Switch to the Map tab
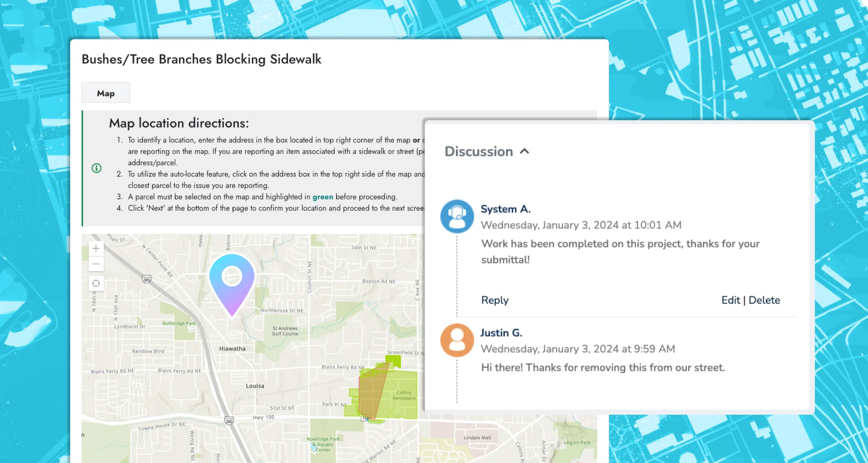 pos(106,93)
